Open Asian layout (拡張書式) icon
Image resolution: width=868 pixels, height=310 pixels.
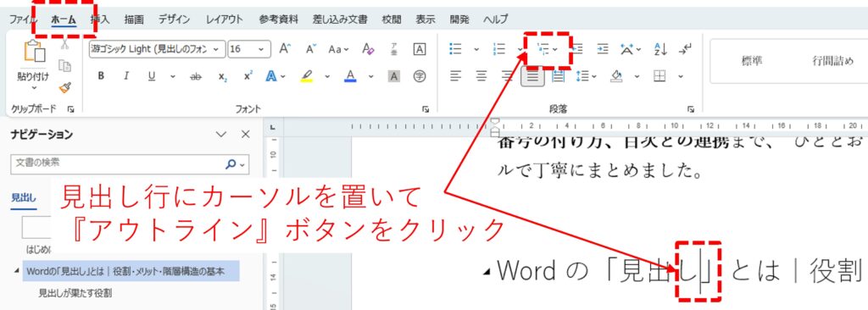pos(627,49)
